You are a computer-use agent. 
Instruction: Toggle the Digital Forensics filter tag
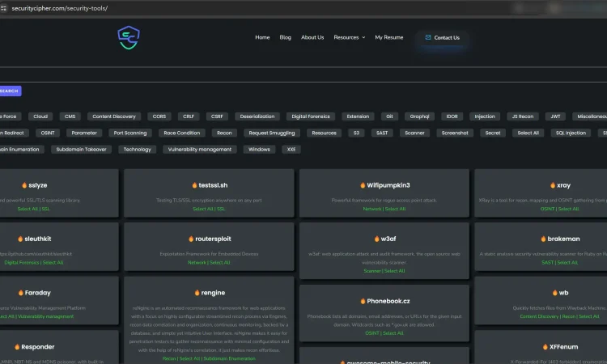(x=311, y=116)
